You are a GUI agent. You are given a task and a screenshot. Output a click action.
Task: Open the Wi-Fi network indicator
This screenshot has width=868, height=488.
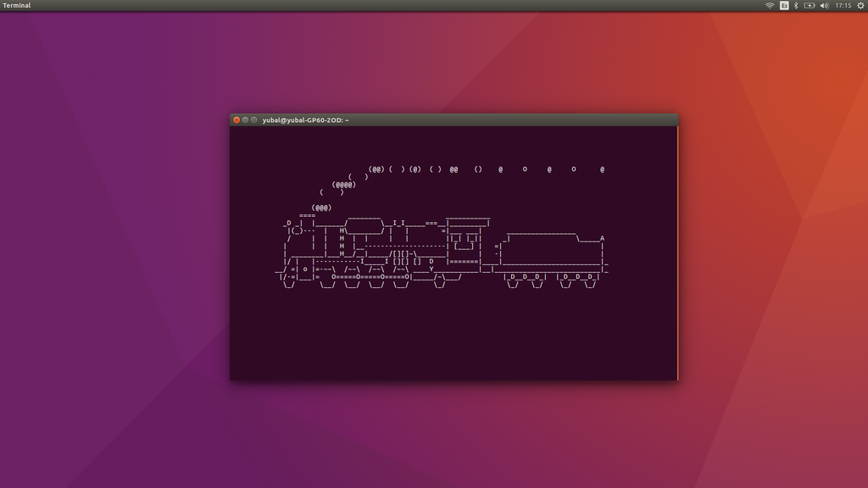tap(770, 5)
